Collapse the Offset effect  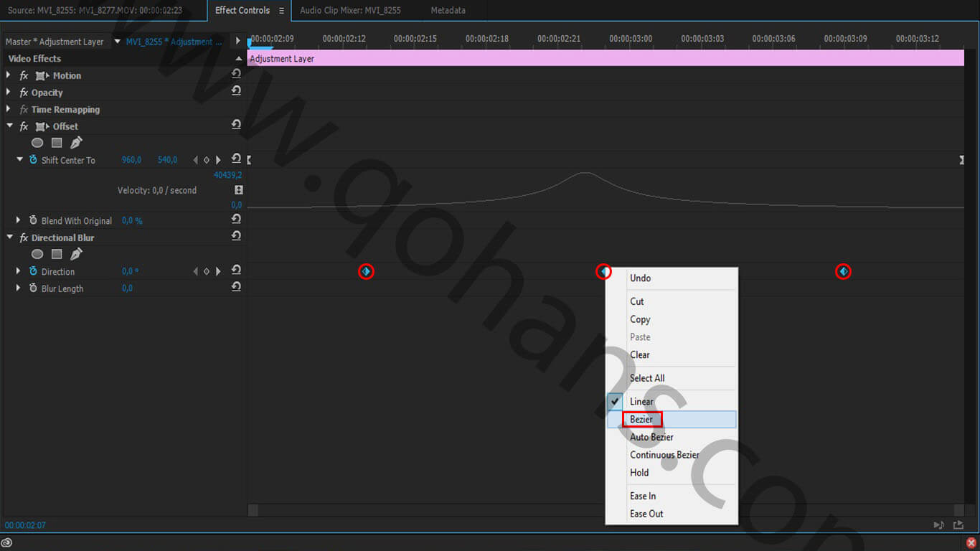9,126
